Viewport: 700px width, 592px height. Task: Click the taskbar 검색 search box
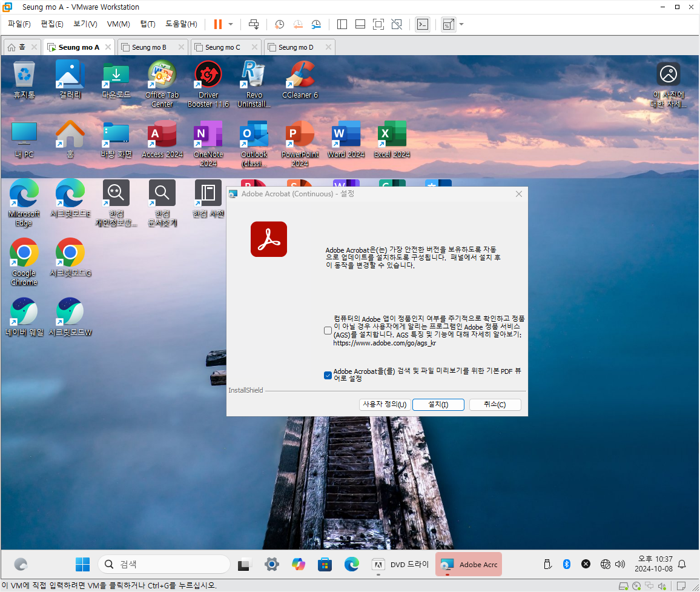pos(163,564)
